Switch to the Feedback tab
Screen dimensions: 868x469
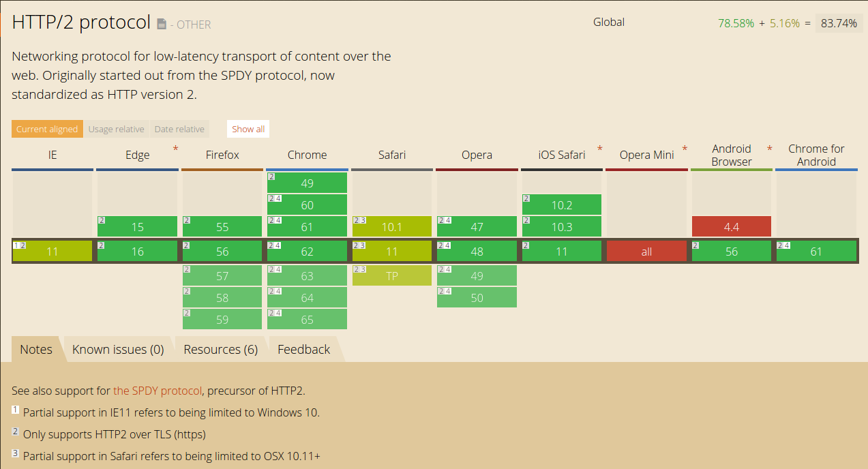pyautogui.click(x=303, y=349)
